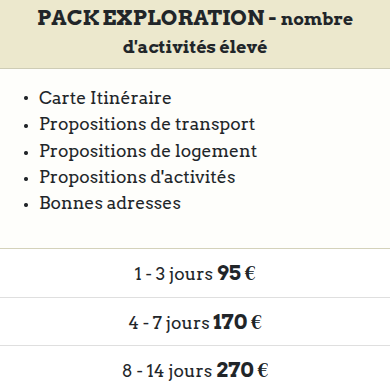Click the blank area below Bonnes adresses
Screen dimensions: 390x389
click(x=195, y=230)
